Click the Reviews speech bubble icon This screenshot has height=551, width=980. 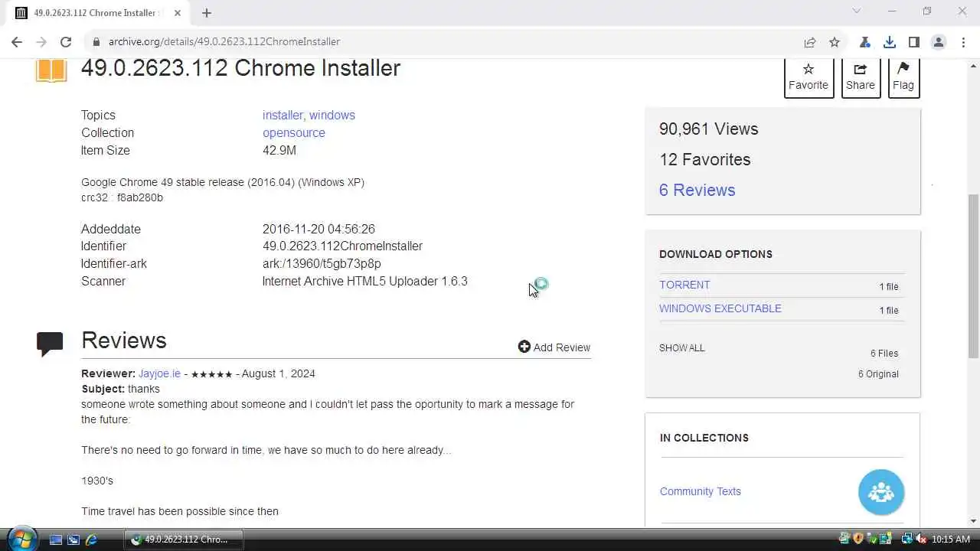[50, 344]
